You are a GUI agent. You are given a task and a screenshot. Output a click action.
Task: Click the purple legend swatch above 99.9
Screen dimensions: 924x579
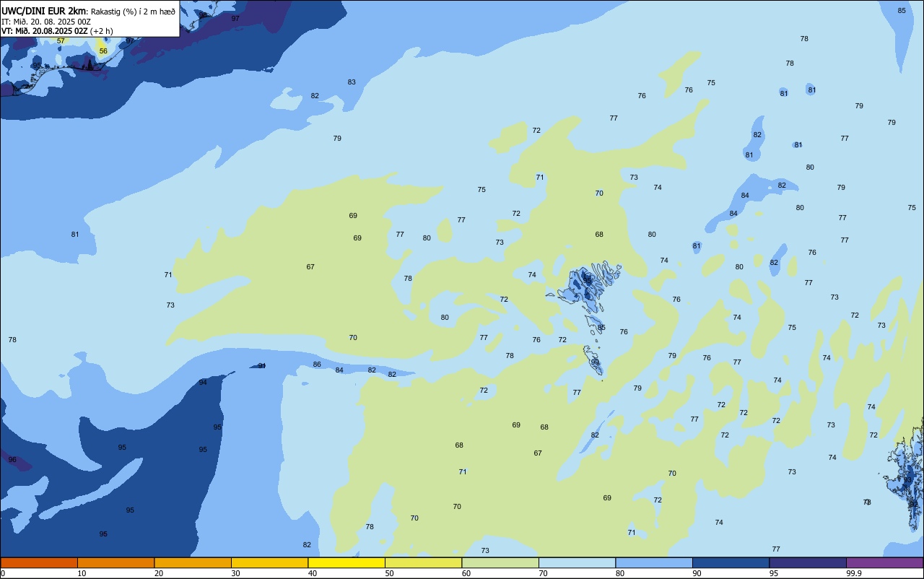pyautogui.click(x=884, y=562)
